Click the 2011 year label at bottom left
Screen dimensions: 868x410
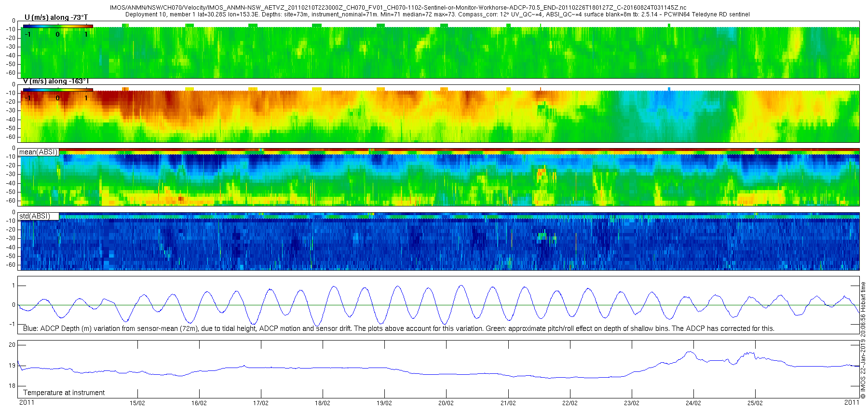click(27, 402)
